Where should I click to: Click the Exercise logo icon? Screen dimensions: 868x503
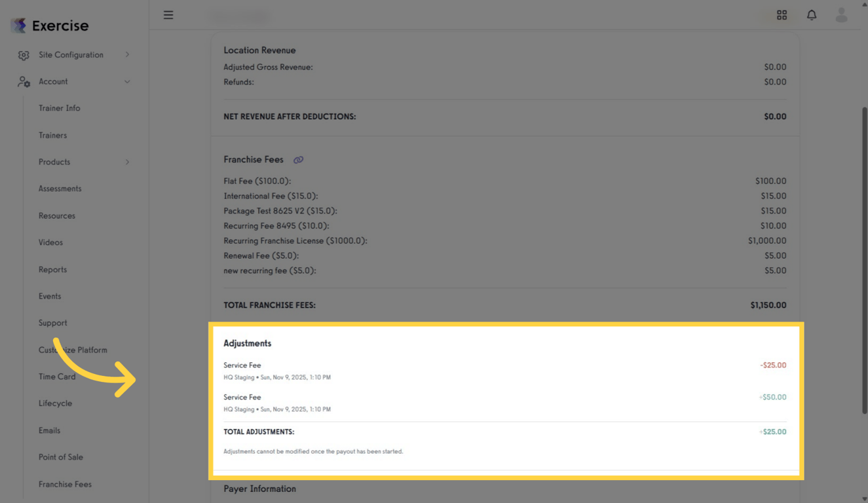[20, 25]
